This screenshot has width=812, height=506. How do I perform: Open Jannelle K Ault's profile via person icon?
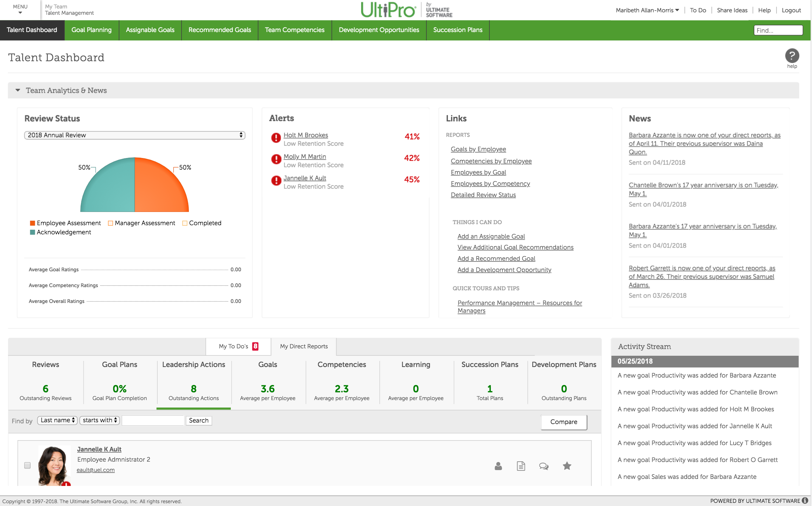pos(498,466)
